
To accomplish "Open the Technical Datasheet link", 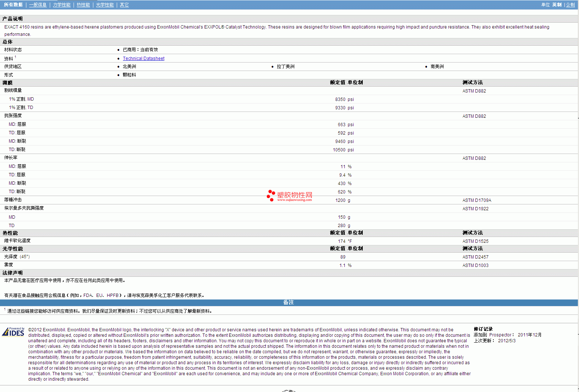I will [x=144, y=59].
